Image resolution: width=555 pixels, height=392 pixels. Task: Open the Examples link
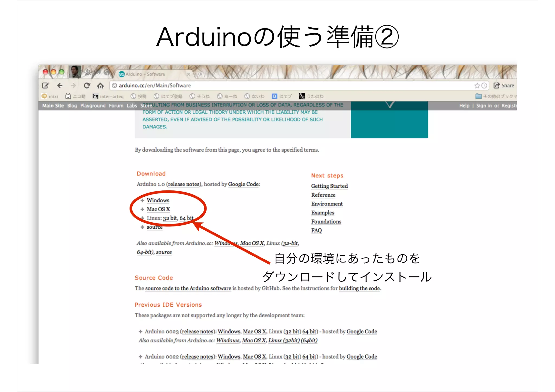pos(323,213)
